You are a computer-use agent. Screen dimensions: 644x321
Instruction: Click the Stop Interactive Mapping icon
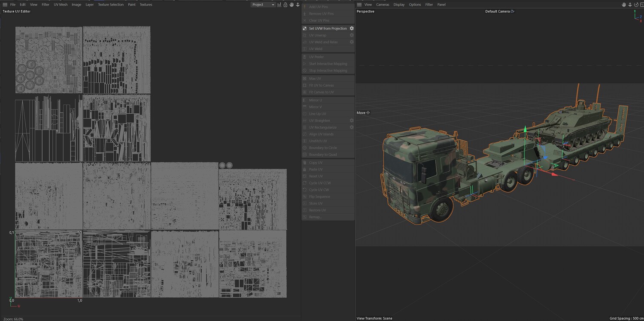tap(305, 71)
